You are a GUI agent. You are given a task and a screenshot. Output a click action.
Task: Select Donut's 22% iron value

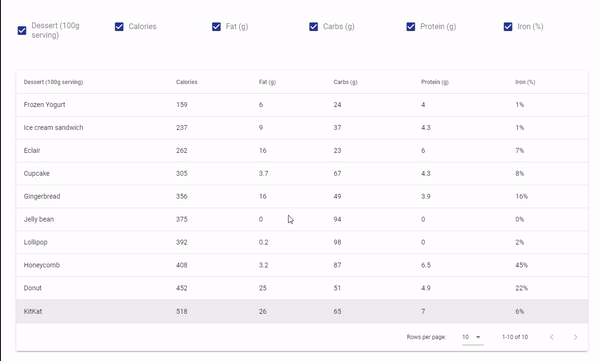521,288
